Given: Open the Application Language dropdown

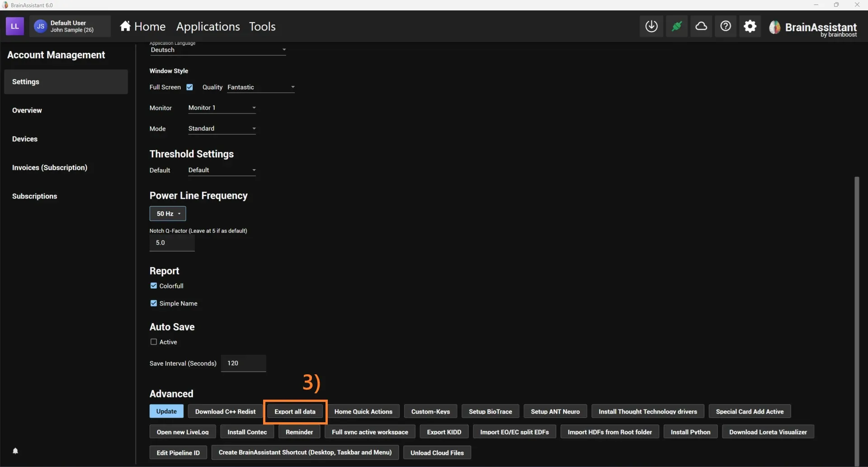Looking at the screenshot, I should (218, 50).
